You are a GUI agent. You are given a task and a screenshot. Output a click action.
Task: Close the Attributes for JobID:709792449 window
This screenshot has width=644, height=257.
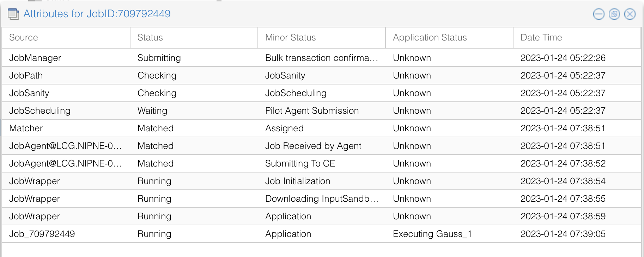click(630, 14)
